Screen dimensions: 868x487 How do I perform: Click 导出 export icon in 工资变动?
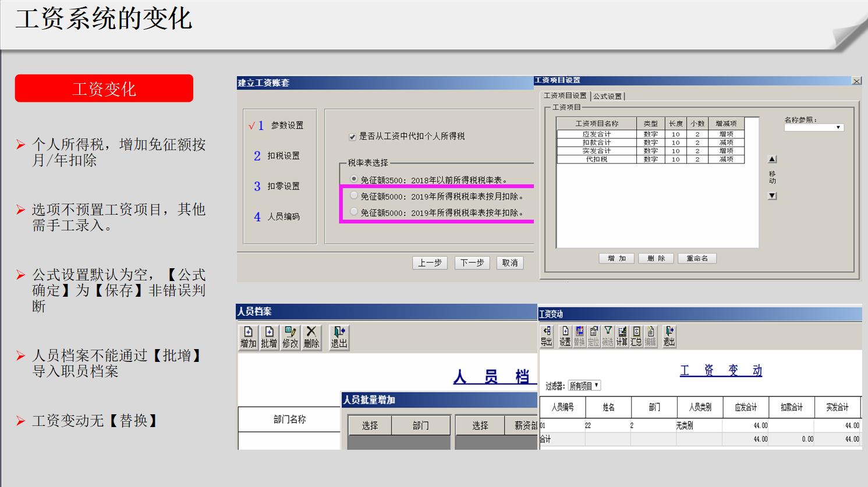coord(546,336)
